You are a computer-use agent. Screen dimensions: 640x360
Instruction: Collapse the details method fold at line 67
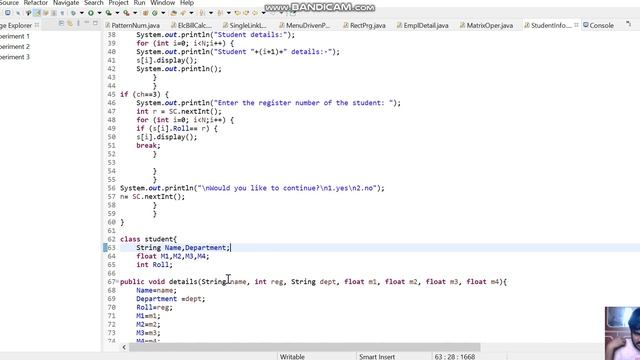(118, 282)
